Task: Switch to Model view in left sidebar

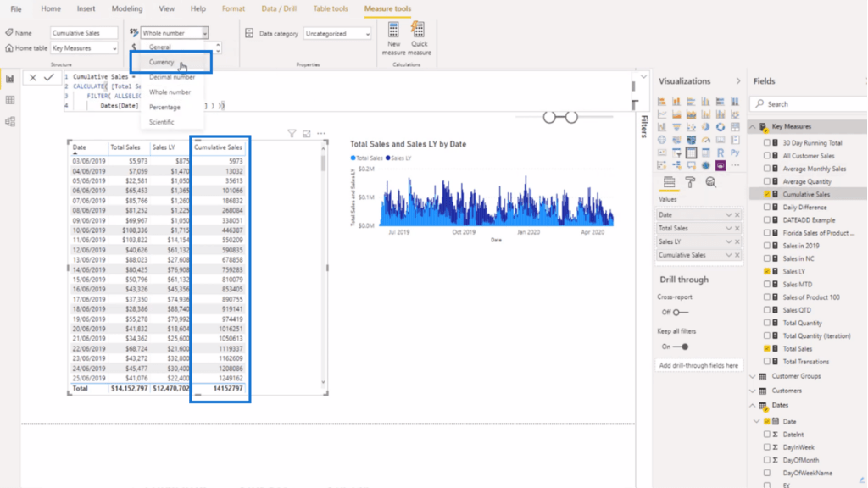Action: (x=10, y=122)
